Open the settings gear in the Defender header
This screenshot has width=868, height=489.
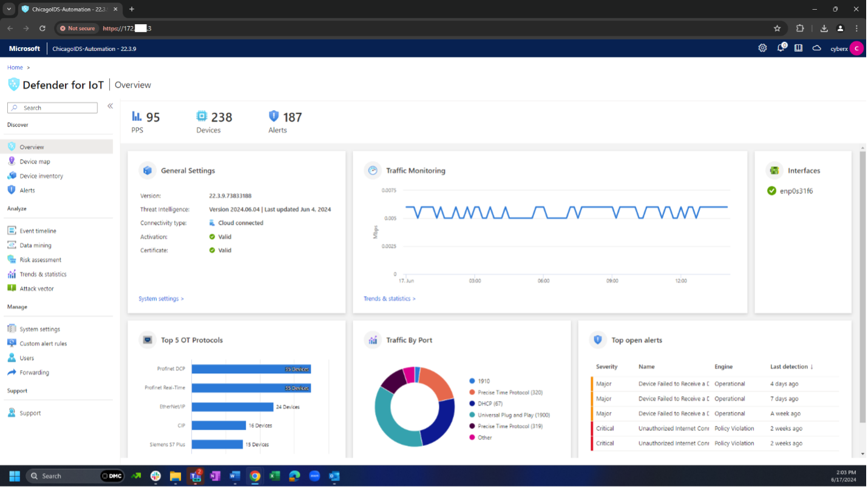tap(762, 49)
